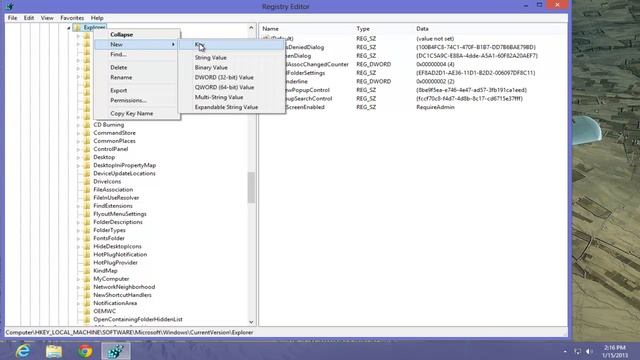Select the NewShortcutHandlers key
This screenshot has width=640, height=360.
pos(122,295)
